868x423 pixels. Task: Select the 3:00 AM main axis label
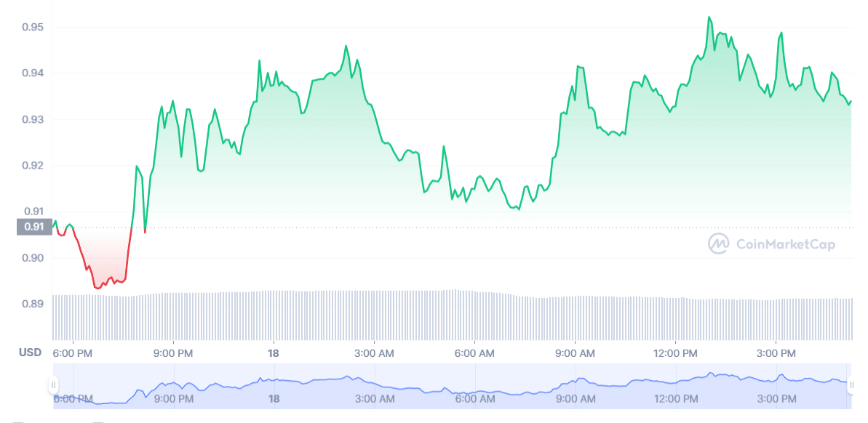pyautogui.click(x=375, y=352)
